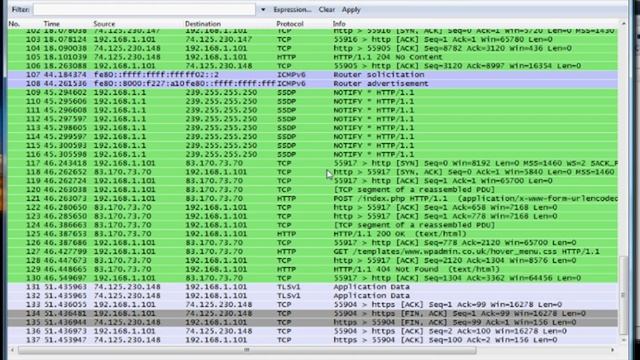Select packet 105 HTTP/1.1 204 No Content
The height and width of the screenshot is (360, 640).
click(x=313, y=57)
